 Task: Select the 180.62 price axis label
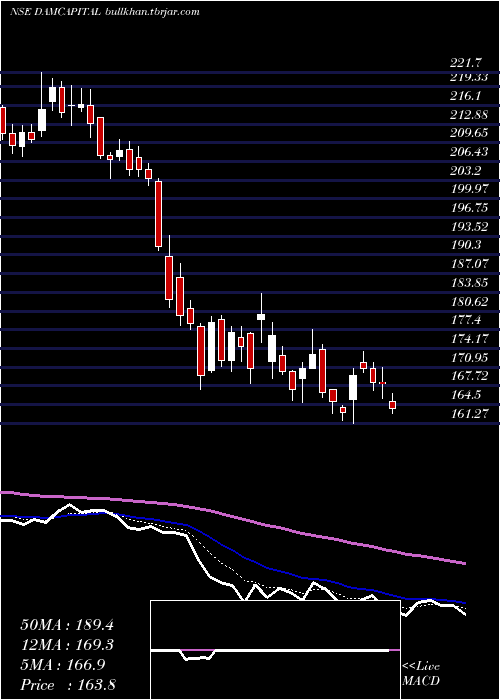coord(469,301)
